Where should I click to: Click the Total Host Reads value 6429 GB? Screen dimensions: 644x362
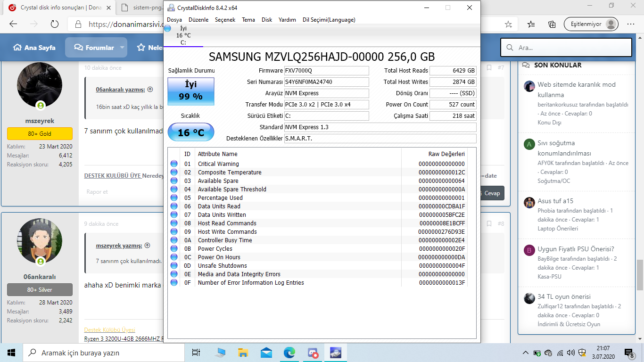click(x=453, y=71)
